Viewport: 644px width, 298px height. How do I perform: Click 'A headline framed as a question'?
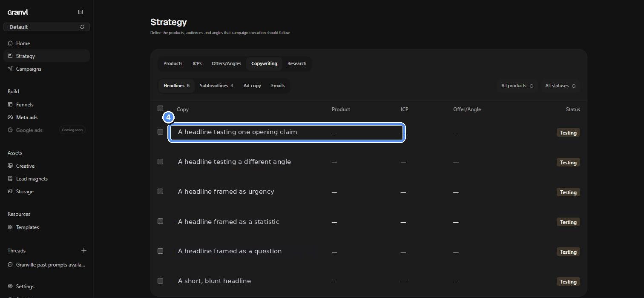pos(230,251)
